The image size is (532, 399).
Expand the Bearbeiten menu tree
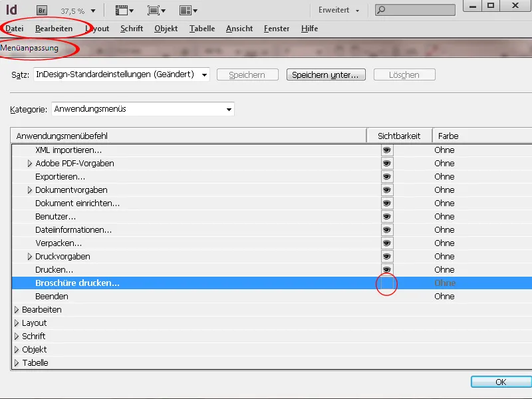pos(16,310)
